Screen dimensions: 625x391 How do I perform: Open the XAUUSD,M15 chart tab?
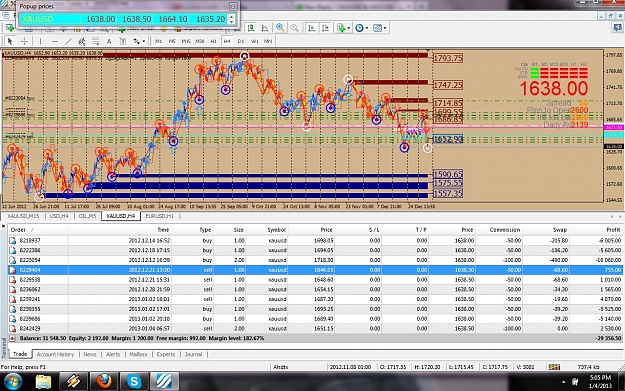[23, 216]
